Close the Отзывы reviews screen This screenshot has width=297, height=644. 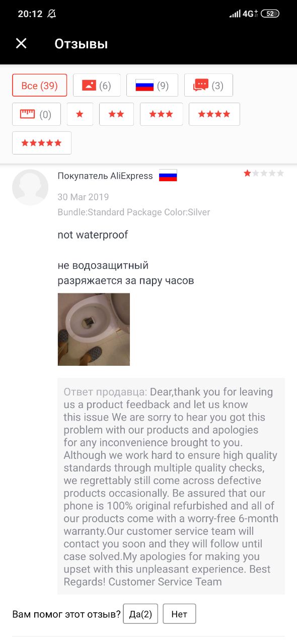[21, 44]
